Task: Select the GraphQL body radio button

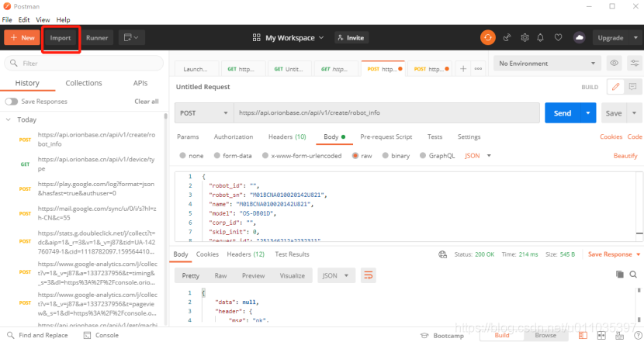Action: click(x=423, y=156)
